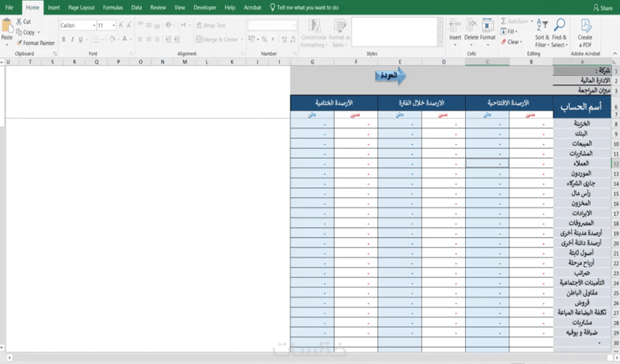Apply comma style format

coord(273,39)
